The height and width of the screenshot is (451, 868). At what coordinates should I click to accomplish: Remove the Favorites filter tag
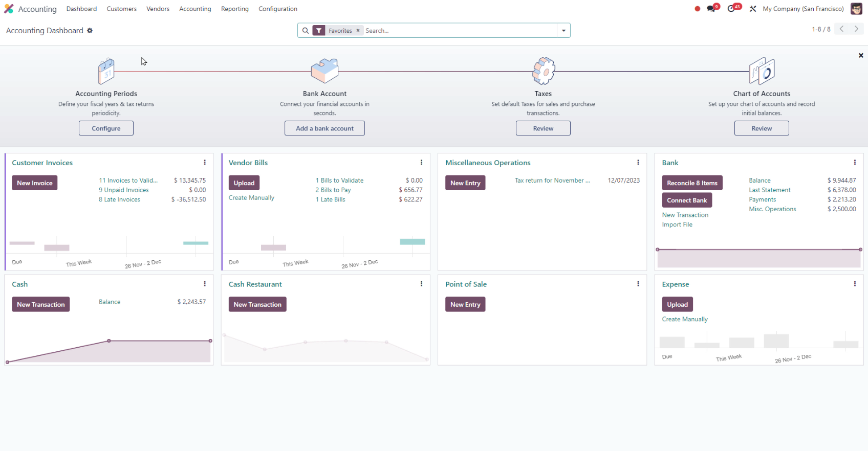(358, 31)
